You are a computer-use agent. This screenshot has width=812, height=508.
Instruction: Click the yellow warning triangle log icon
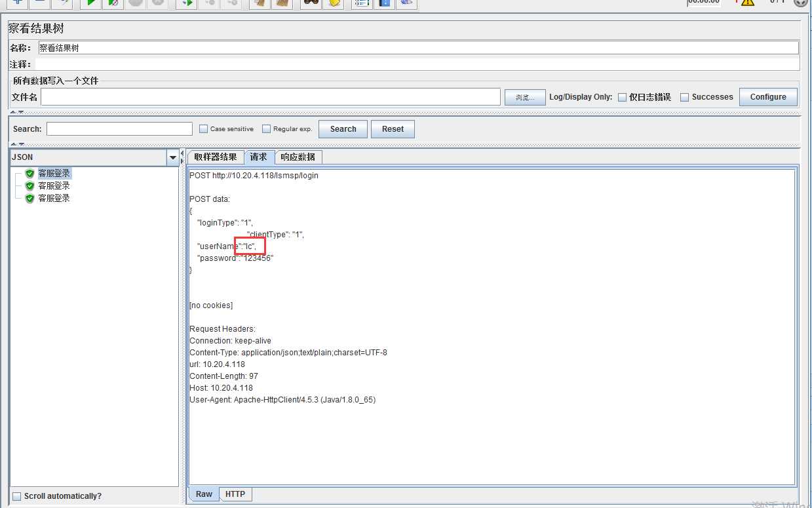[748, 3]
